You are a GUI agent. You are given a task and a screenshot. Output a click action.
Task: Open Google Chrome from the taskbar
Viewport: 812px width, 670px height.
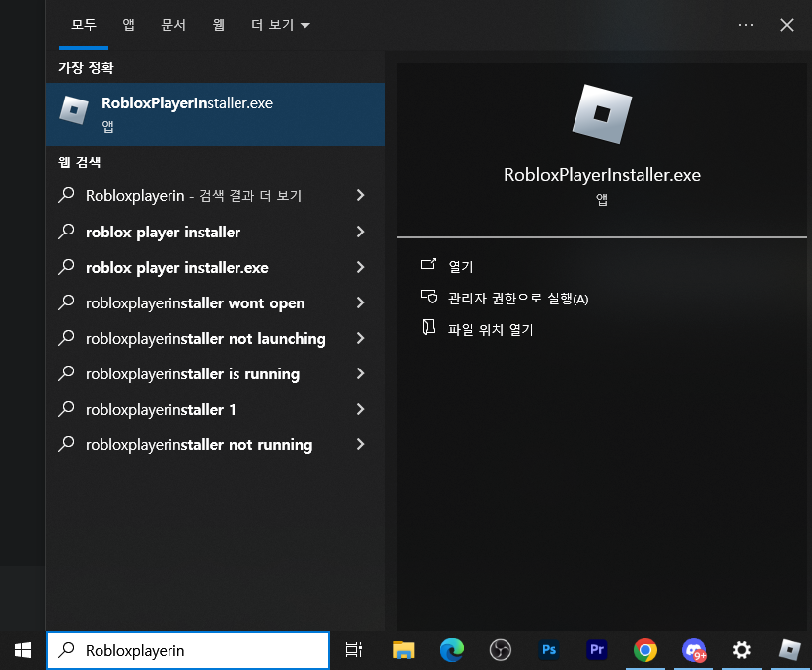645,650
